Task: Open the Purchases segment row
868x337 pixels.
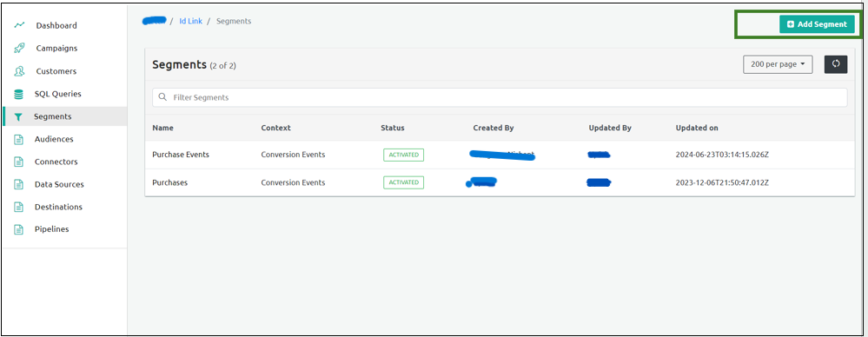Action: (500, 182)
